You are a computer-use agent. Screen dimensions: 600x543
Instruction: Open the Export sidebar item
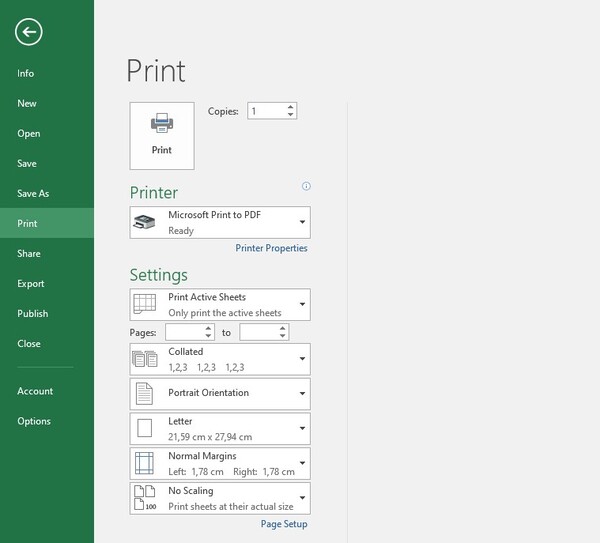(x=47, y=284)
